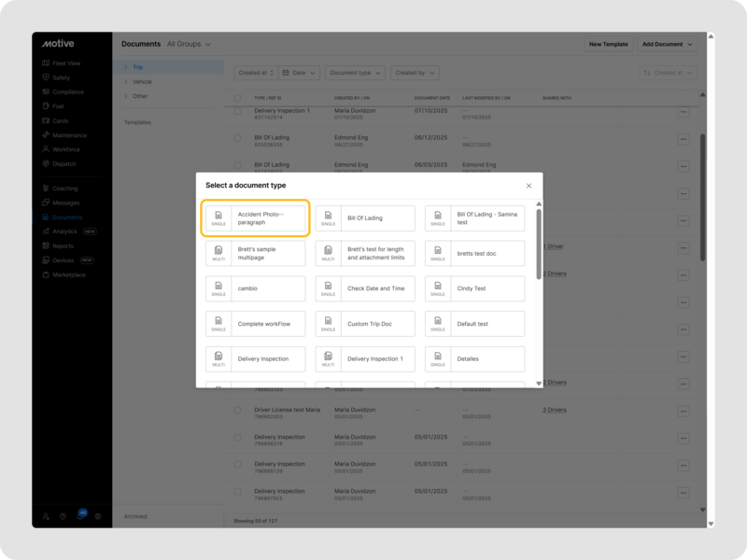
Task: Open the Document type filter dropdown
Action: point(355,73)
